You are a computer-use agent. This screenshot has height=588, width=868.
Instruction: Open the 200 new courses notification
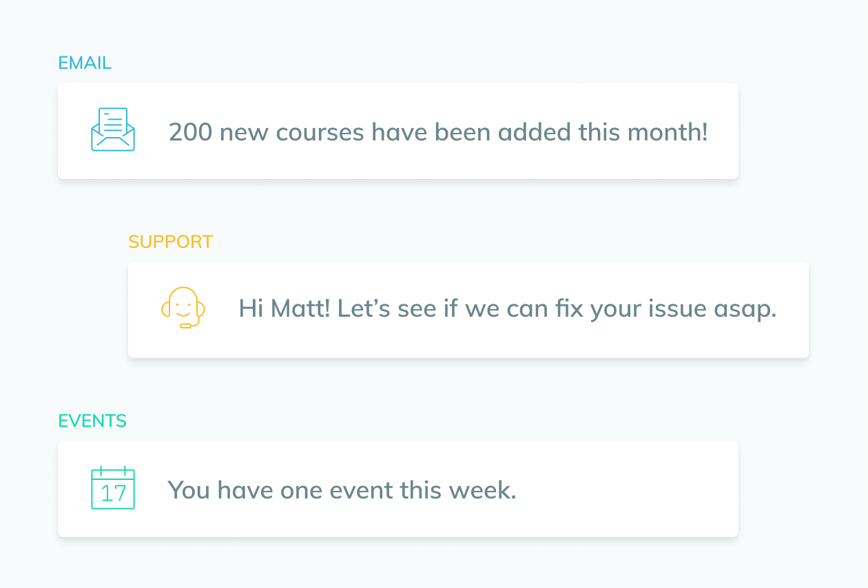pyautogui.click(x=398, y=131)
